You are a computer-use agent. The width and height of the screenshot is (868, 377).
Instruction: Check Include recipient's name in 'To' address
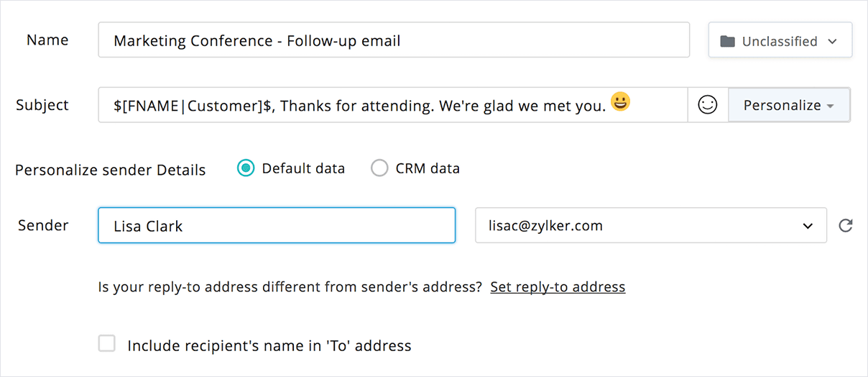click(x=107, y=344)
